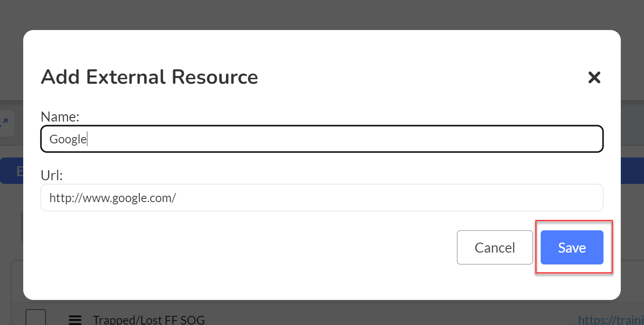
Task: Click the blue header bar's right end
Action: click(x=632, y=171)
